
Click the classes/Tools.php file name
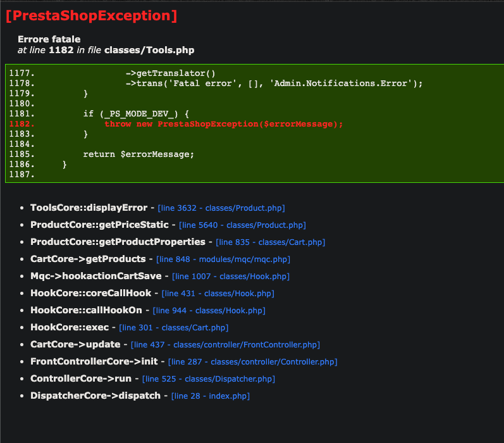pos(149,50)
